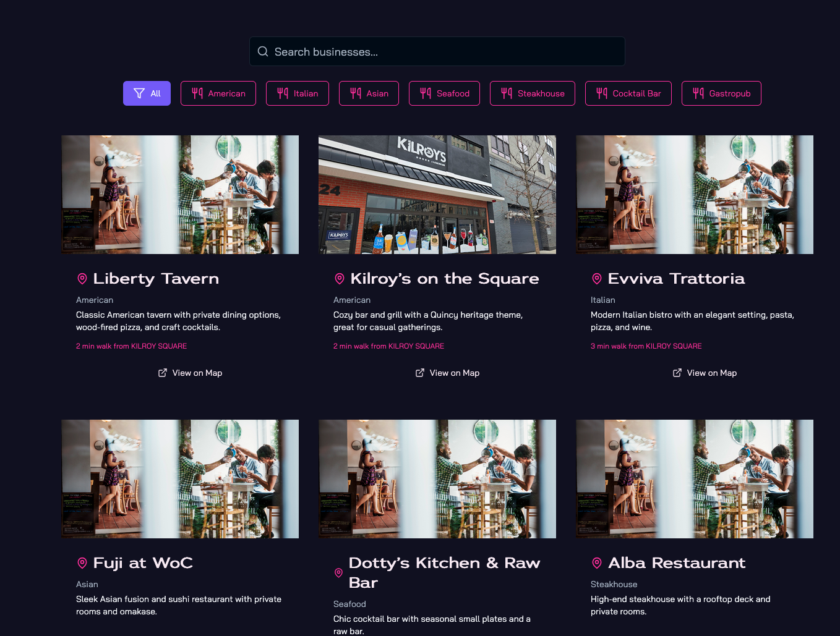Click the location pin beside Evviva Trattoria
840x636 pixels.
click(x=596, y=279)
